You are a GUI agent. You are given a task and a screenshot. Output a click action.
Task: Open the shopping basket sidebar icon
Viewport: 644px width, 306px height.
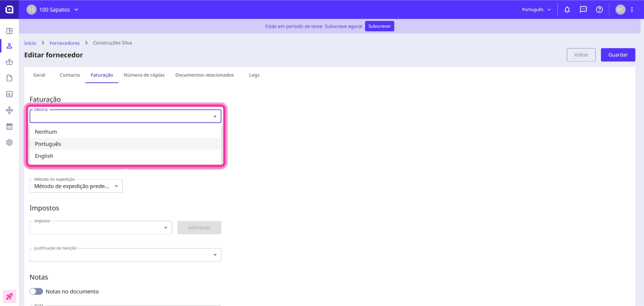tap(9, 62)
